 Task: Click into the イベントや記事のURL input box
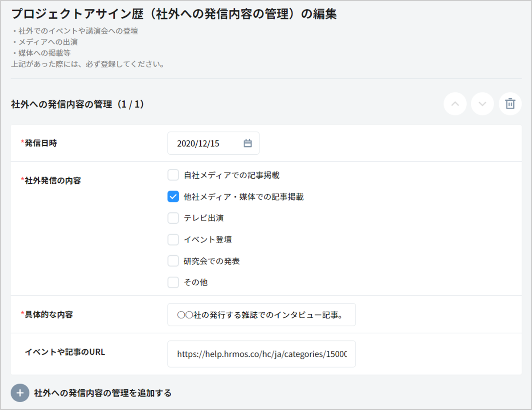click(x=261, y=354)
